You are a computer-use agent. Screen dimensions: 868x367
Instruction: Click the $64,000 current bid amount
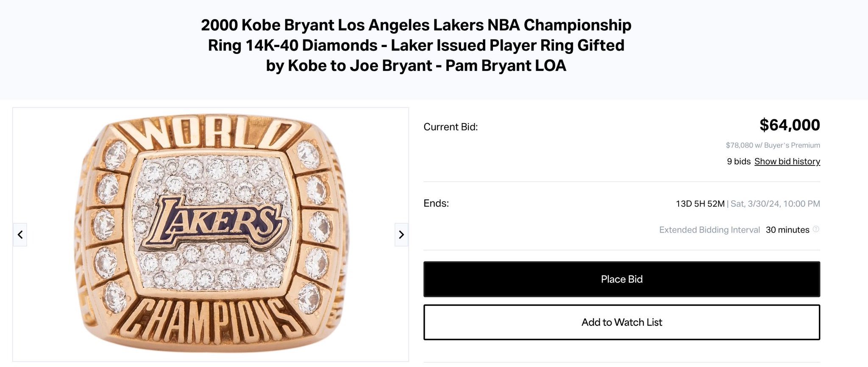point(790,125)
